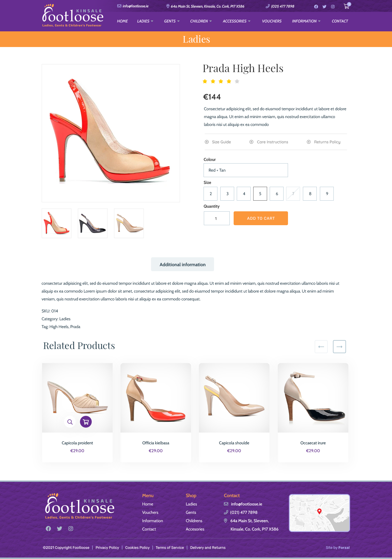Open the header Facebook icon
The height and width of the screenshot is (559, 392).
tap(316, 7)
